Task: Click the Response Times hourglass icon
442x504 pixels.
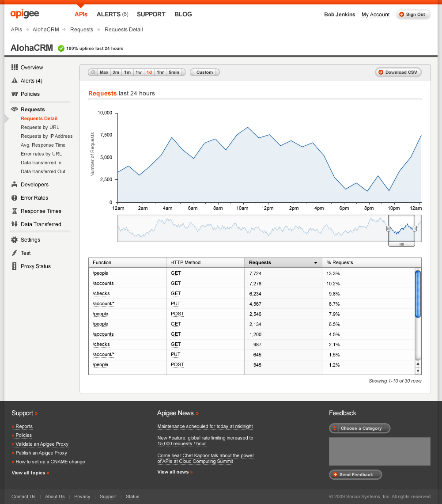Action: pyautogui.click(x=15, y=211)
